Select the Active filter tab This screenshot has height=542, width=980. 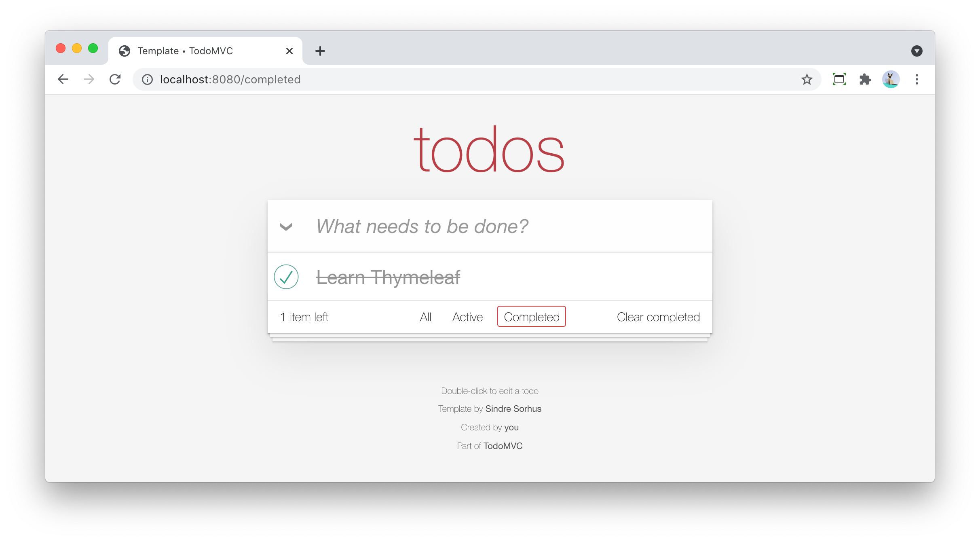point(467,317)
